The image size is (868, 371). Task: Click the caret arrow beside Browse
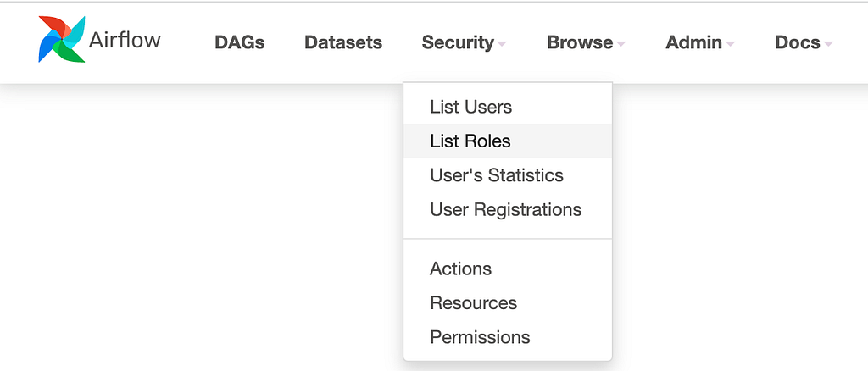pyautogui.click(x=620, y=44)
